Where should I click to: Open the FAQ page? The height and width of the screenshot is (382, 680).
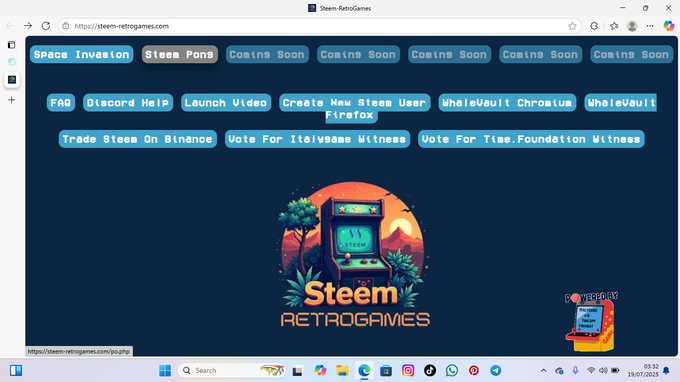[61, 103]
